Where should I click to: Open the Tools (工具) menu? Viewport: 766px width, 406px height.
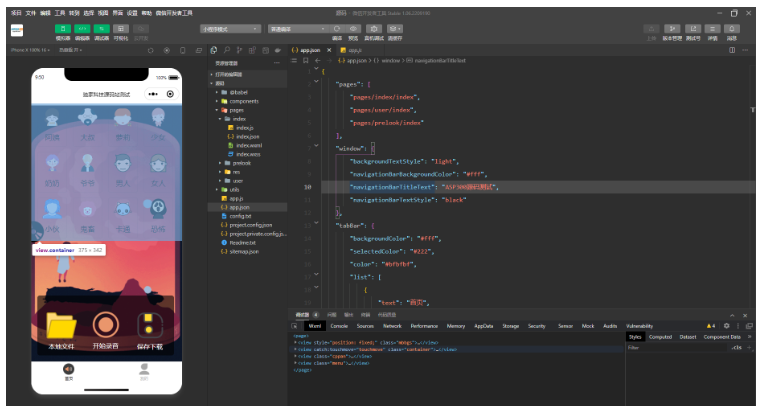tap(60, 12)
